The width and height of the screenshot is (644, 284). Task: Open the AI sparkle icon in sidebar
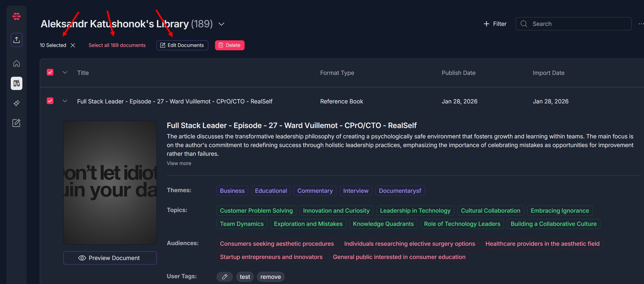pyautogui.click(x=17, y=103)
